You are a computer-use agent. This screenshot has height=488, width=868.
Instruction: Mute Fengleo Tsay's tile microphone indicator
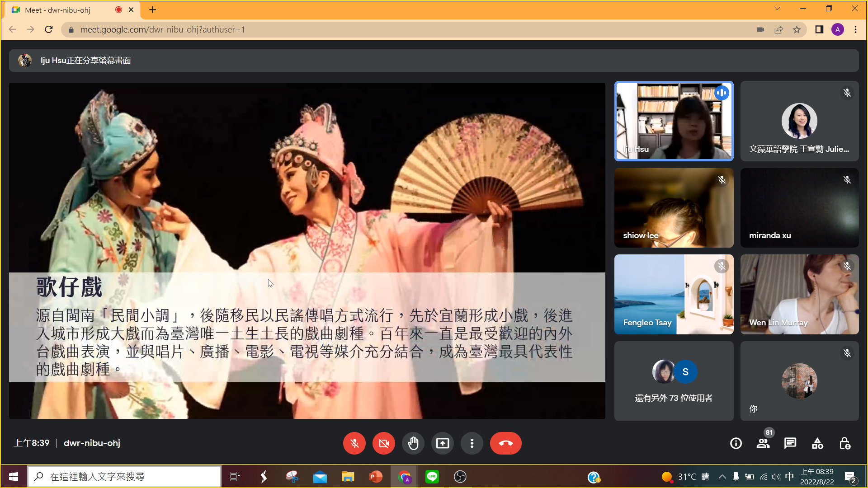(x=721, y=266)
